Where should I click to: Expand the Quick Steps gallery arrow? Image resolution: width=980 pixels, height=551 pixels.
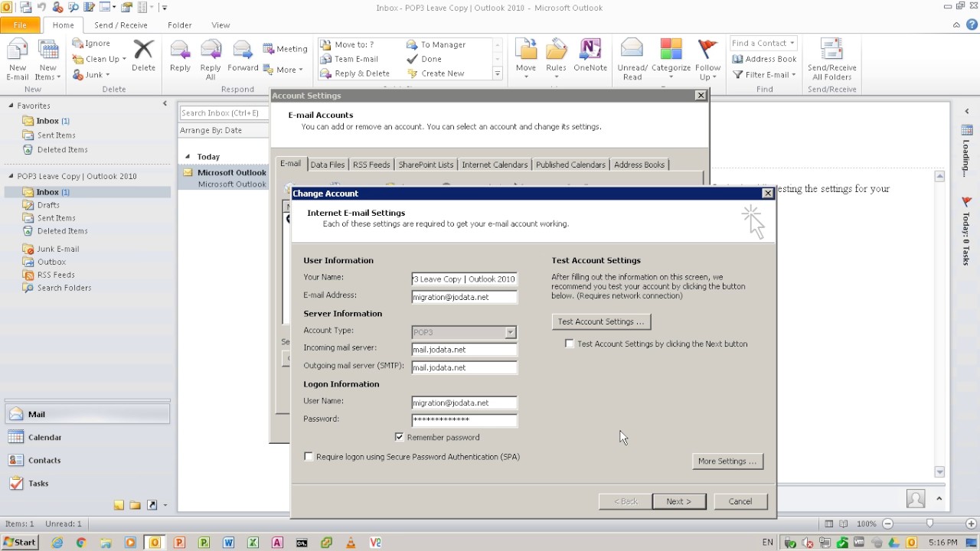pos(497,73)
